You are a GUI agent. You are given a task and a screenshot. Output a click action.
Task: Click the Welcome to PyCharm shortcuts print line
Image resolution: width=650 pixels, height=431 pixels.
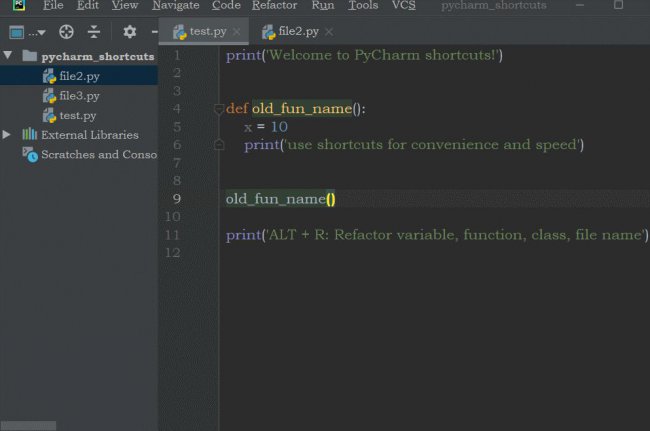click(364, 55)
